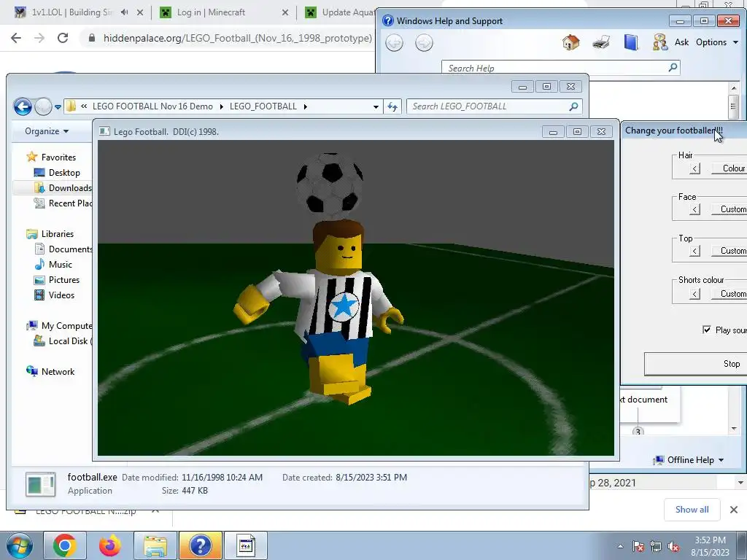
Task: Open Chrome from the taskbar
Action: tap(65, 545)
